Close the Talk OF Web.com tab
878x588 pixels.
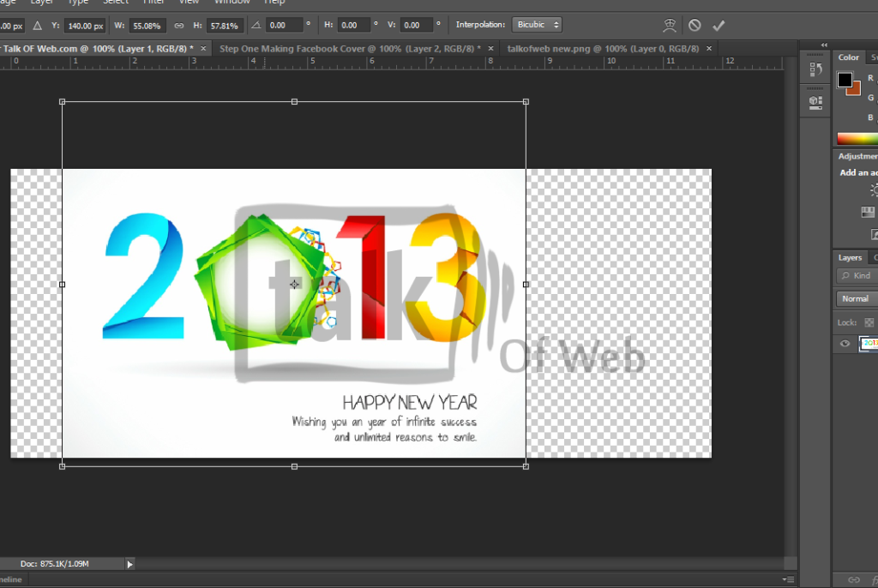click(203, 49)
